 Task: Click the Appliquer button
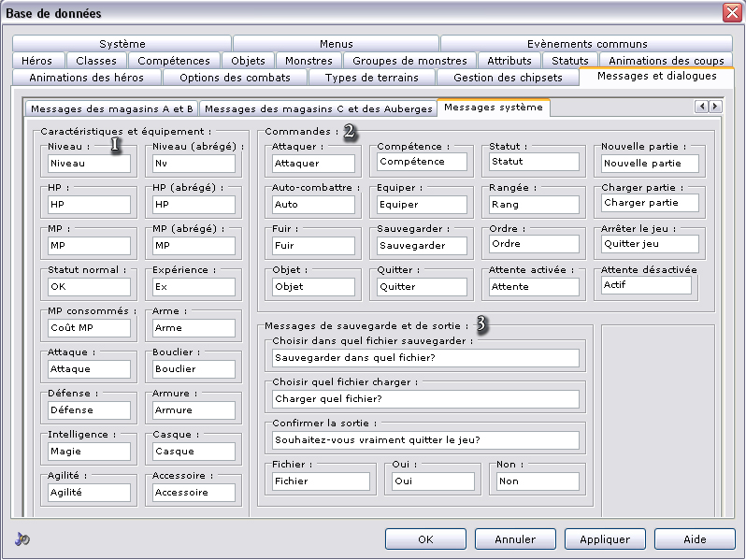pyautogui.click(x=605, y=539)
